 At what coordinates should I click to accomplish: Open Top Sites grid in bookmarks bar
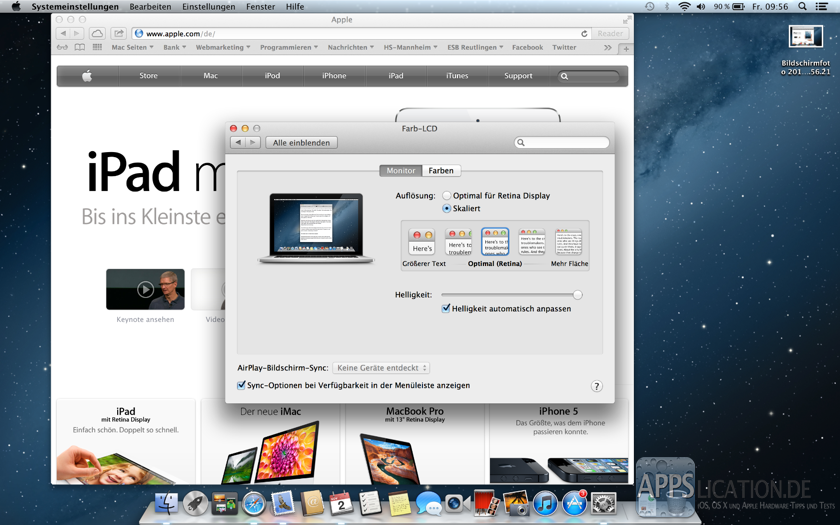pos(97,47)
